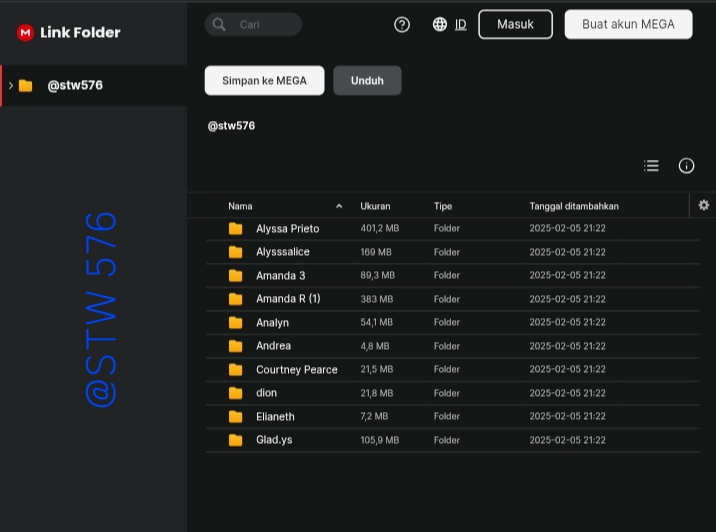The image size is (716, 532).
Task: Select the Alysssalice name
Action: [x=283, y=252]
